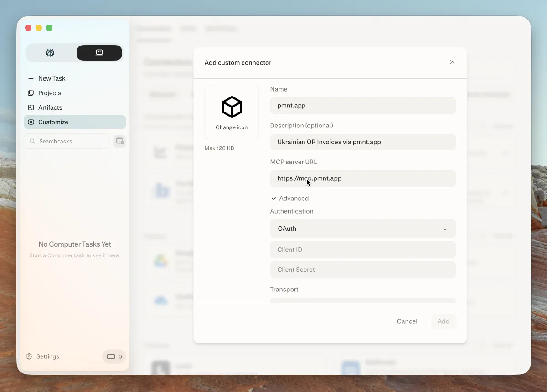Click the Change icon label
The image size is (547, 392).
click(232, 127)
